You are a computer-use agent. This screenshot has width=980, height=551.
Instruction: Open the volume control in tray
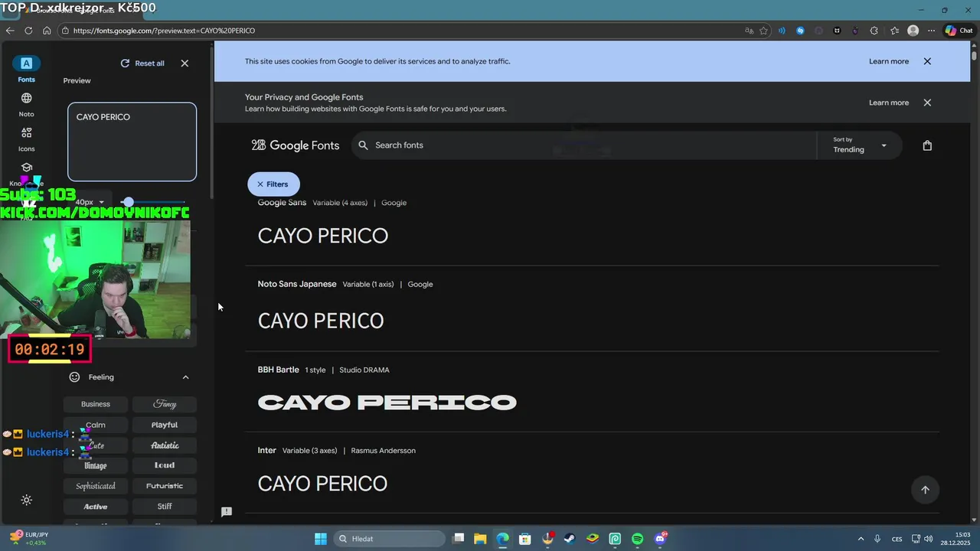point(928,539)
